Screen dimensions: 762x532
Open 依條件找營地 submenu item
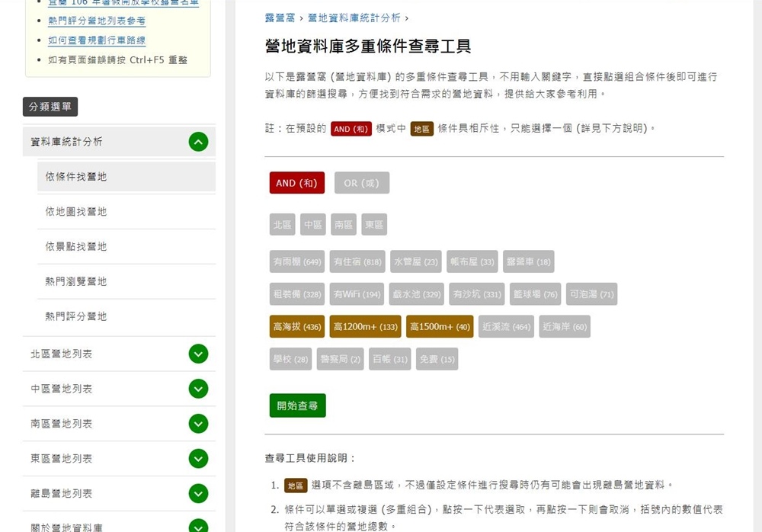tap(126, 177)
